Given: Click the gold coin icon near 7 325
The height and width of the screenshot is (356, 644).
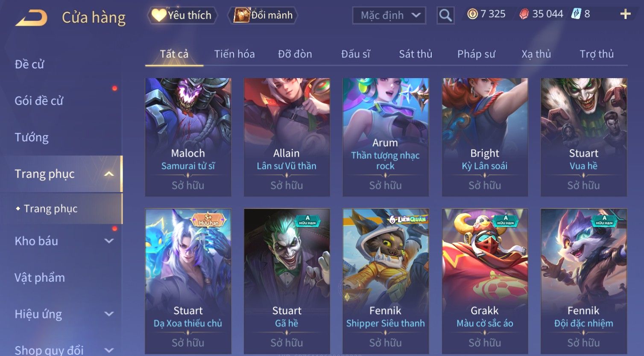Looking at the screenshot, I should pyautogui.click(x=472, y=14).
